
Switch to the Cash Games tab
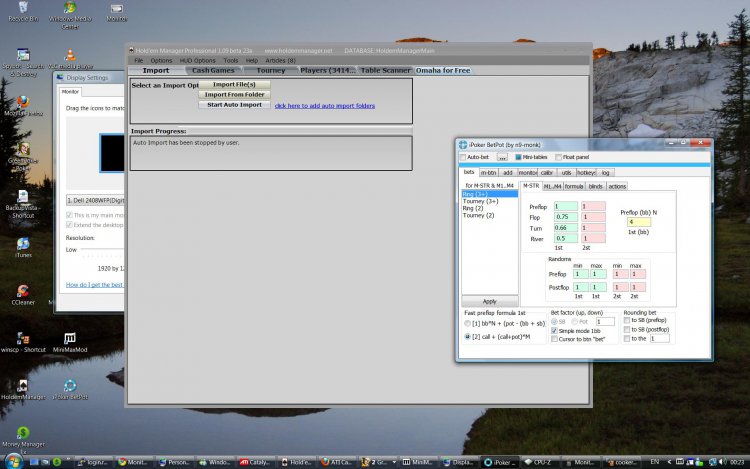coord(213,70)
